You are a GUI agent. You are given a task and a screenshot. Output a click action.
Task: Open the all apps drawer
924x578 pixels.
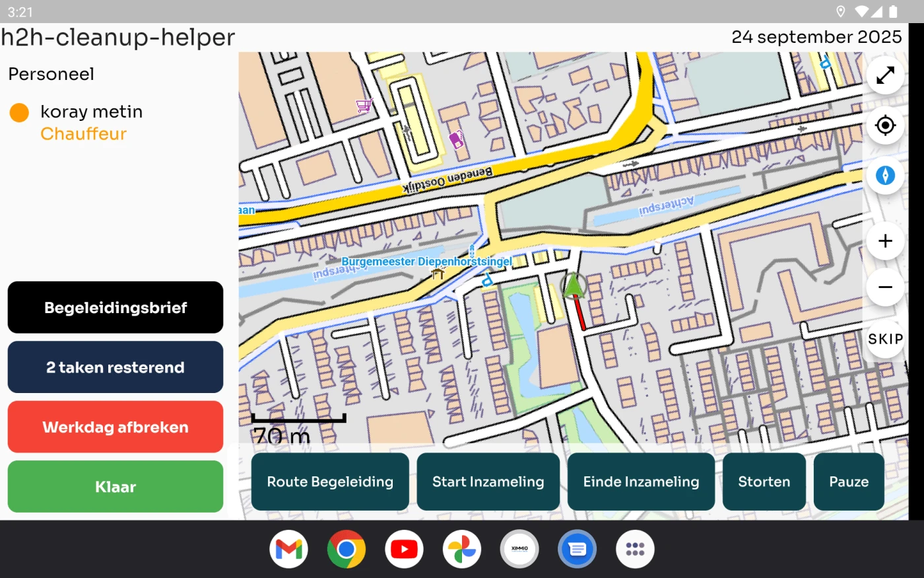[635, 549]
